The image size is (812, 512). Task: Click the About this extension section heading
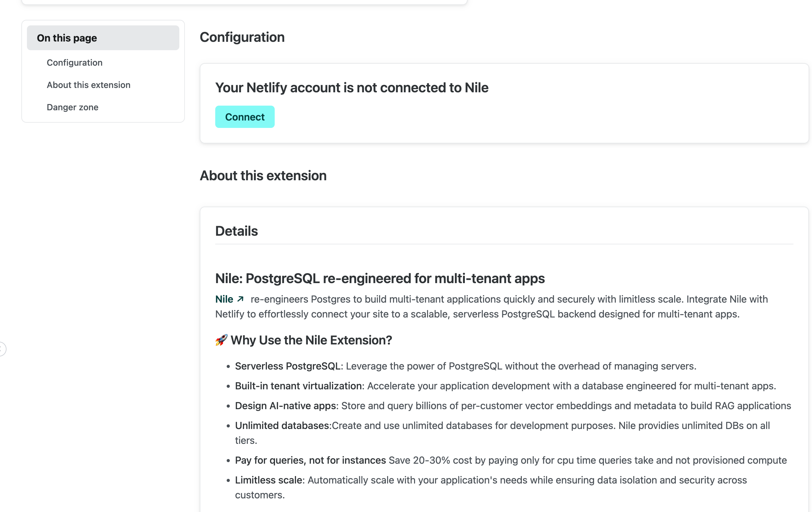(x=263, y=176)
